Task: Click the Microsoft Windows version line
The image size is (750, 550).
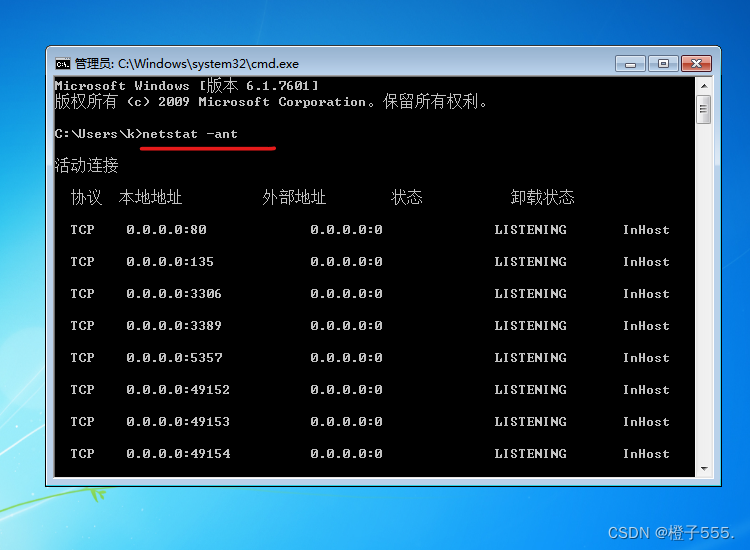Action: coord(187,86)
